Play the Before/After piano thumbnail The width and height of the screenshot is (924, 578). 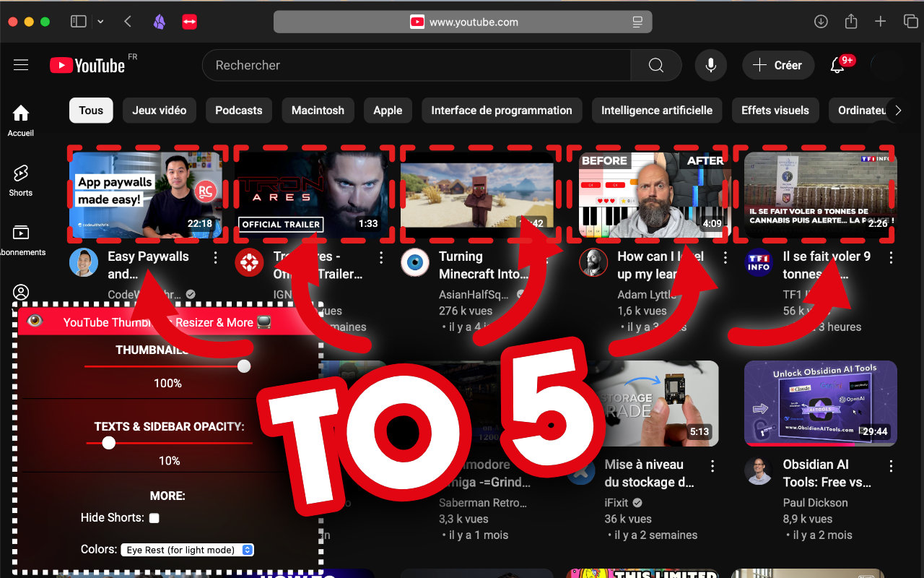point(655,195)
